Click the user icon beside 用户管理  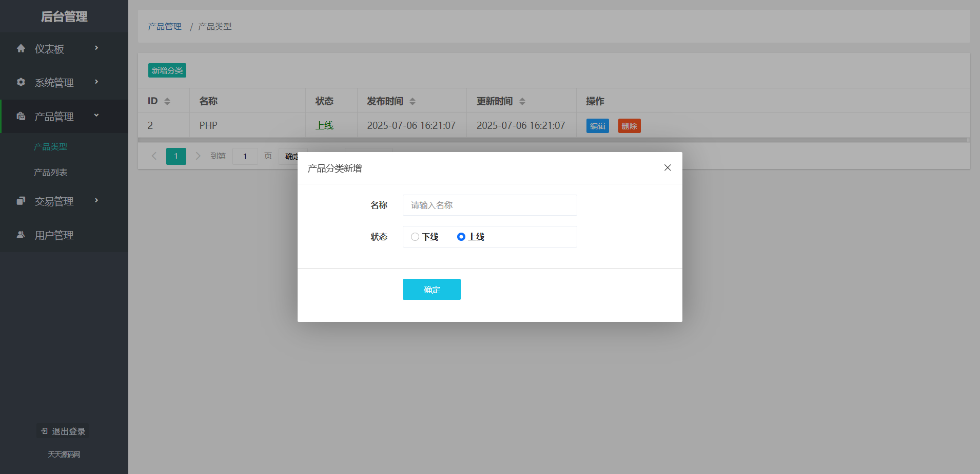click(x=21, y=235)
